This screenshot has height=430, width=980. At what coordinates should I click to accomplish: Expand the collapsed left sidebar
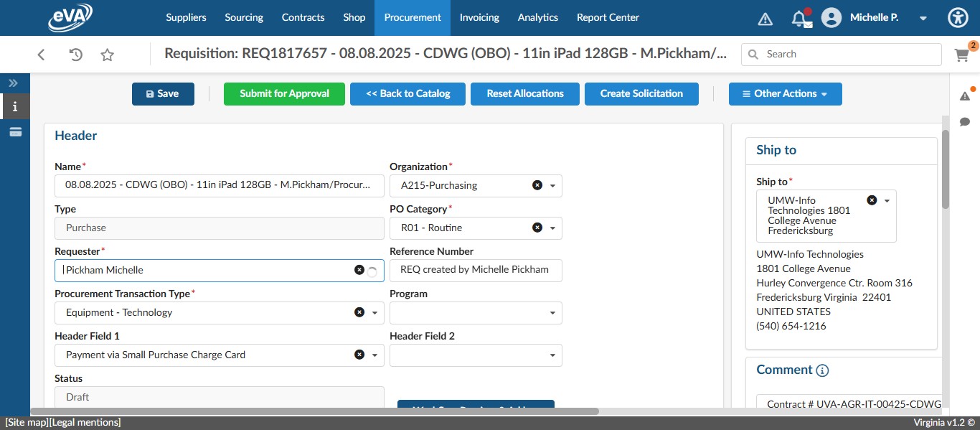point(12,83)
